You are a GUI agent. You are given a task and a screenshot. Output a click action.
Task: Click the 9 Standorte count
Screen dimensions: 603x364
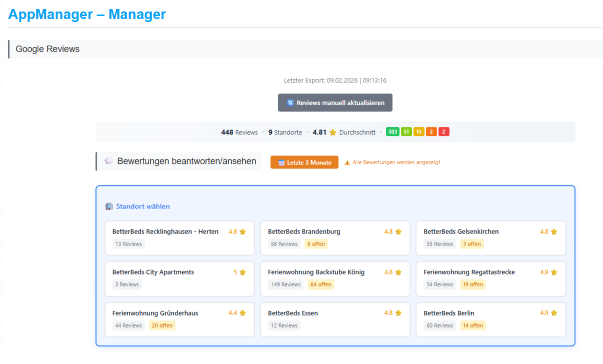click(x=285, y=132)
